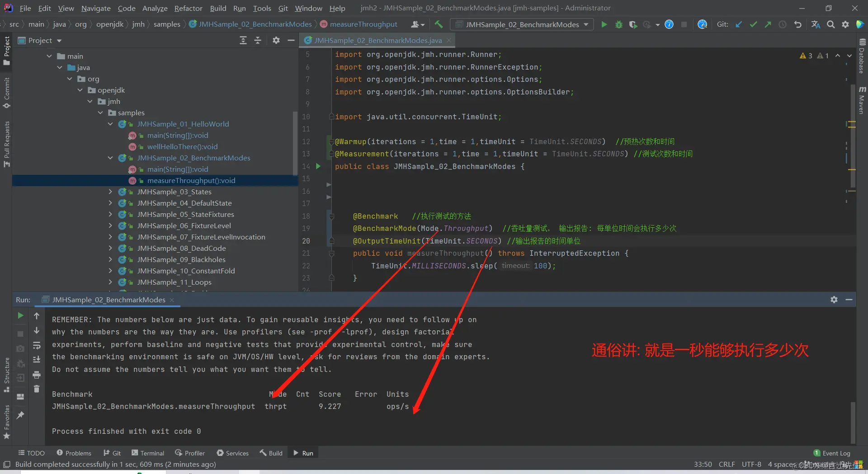Run with coverage from toolbar
Image resolution: width=868 pixels, height=474 pixels.
click(633, 24)
